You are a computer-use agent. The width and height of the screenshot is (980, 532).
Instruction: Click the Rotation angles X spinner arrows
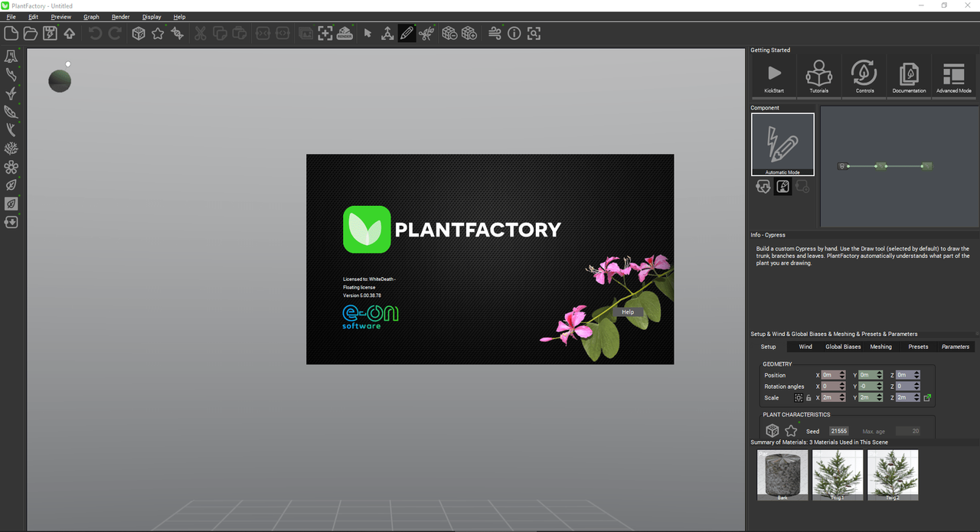pyautogui.click(x=843, y=387)
